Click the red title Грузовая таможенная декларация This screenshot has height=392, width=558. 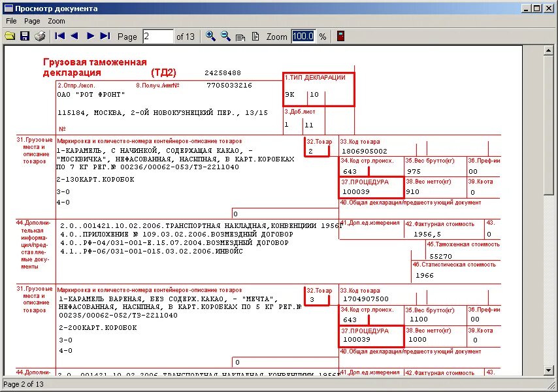coord(95,67)
